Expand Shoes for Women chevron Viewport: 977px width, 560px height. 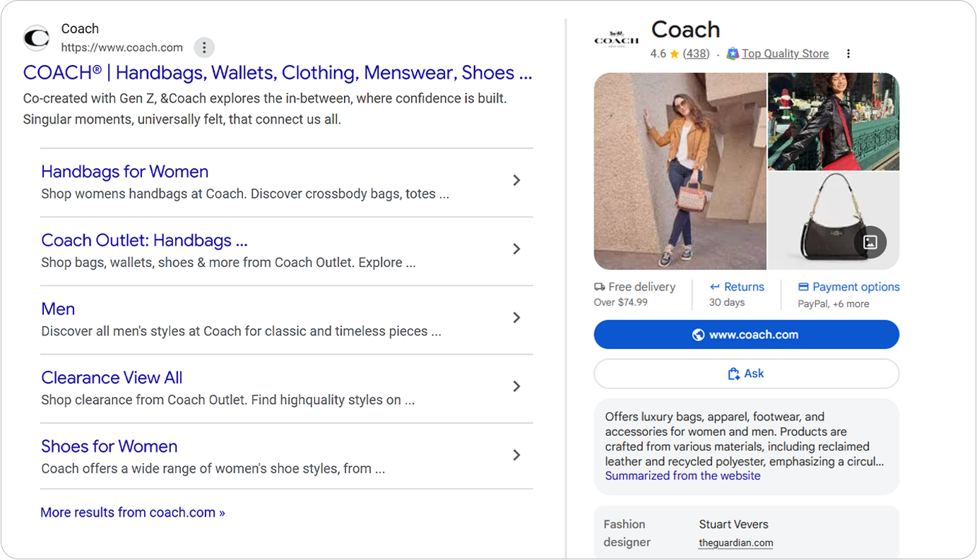point(516,455)
